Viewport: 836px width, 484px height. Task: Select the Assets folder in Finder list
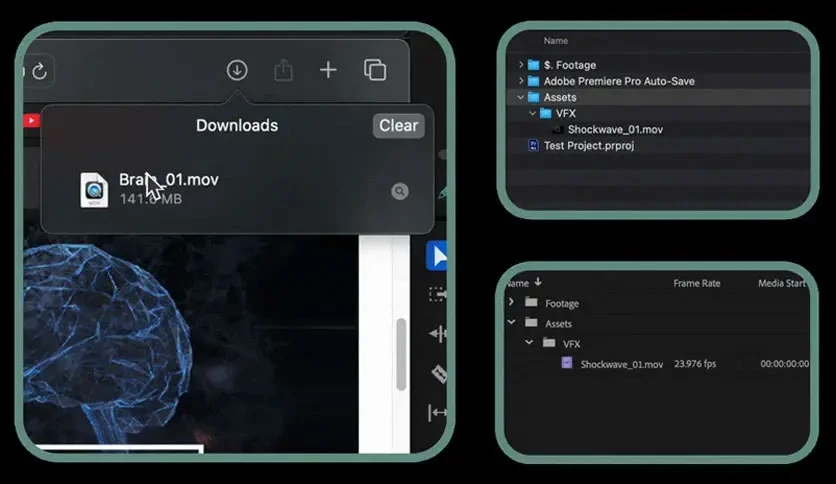(658, 97)
